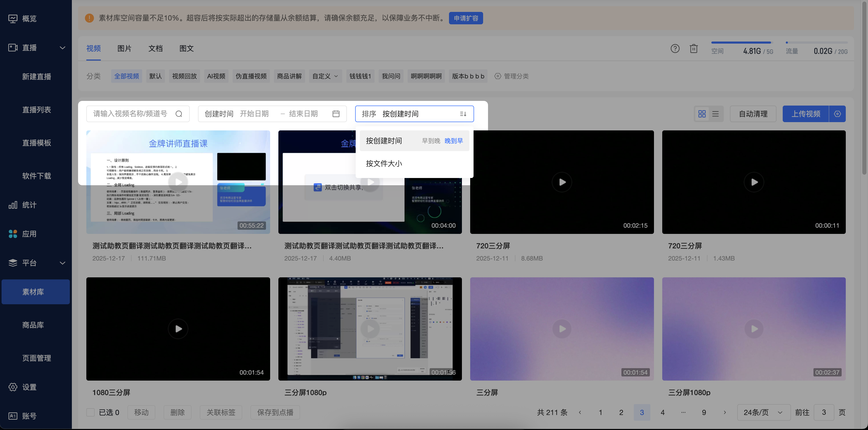
Task: Play the 00:02:37 三分屏1080p video
Action: coord(754,329)
